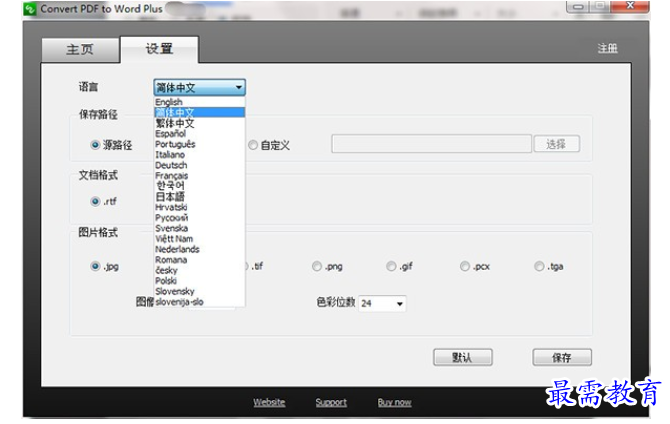Viewport: 670px width, 424px height.
Task: Open the Support link
Action: (331, 402)
